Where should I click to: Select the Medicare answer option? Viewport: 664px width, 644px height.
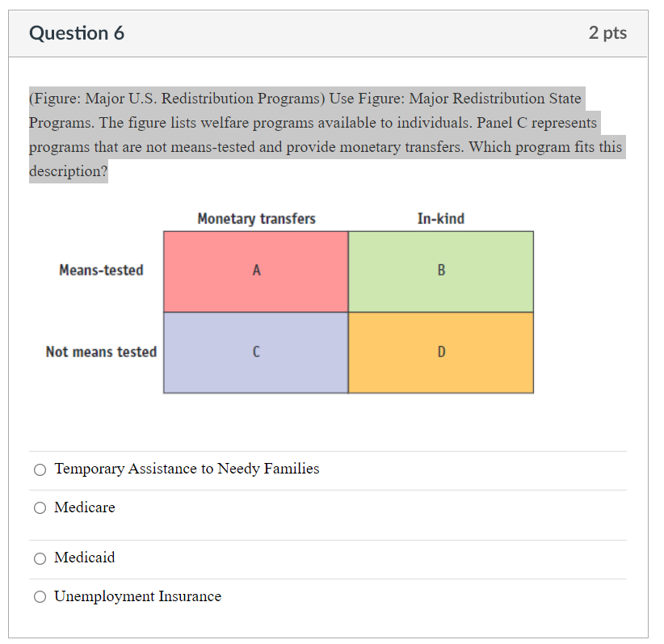click(39, 507)
